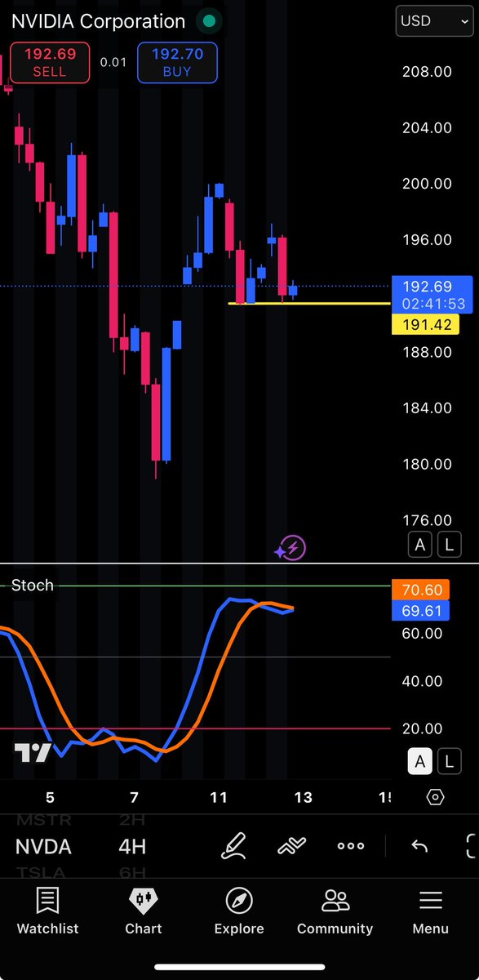Screen dimensions: 479x980
Task: Toggle log scale L on Stoch pane
Action: click(448, 762)
